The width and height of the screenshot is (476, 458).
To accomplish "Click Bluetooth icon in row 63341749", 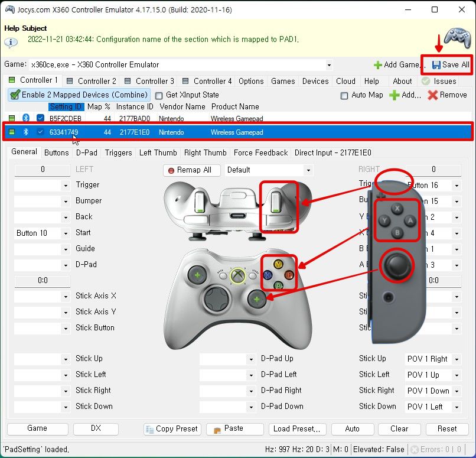I will pyautogui.click(x=26, y=132).
